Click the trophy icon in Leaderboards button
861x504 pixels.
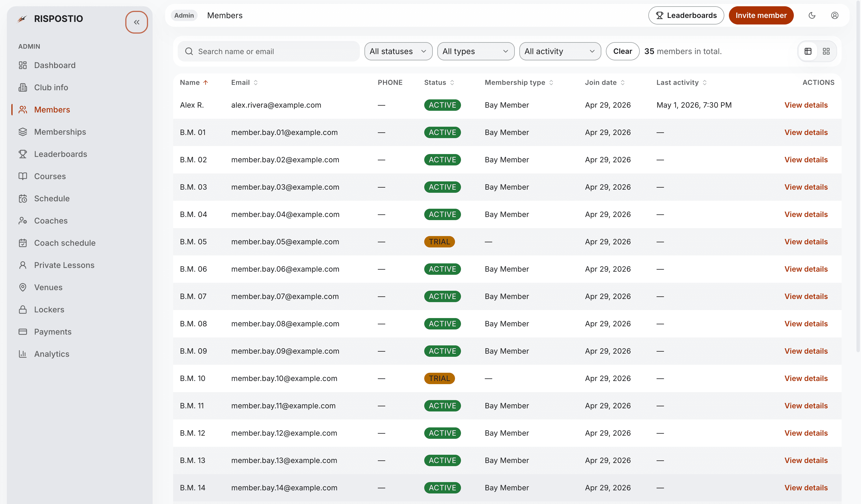(x=659, y=15)
